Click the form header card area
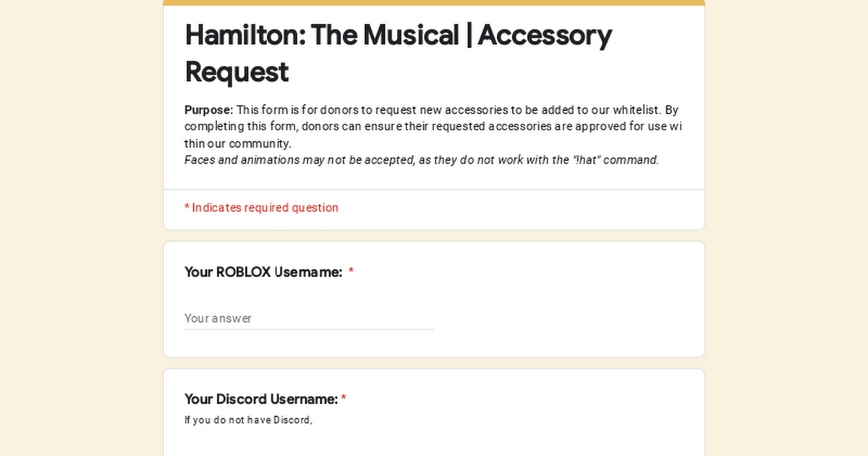This screenshot has width=868, height=456. pos(434,94)
